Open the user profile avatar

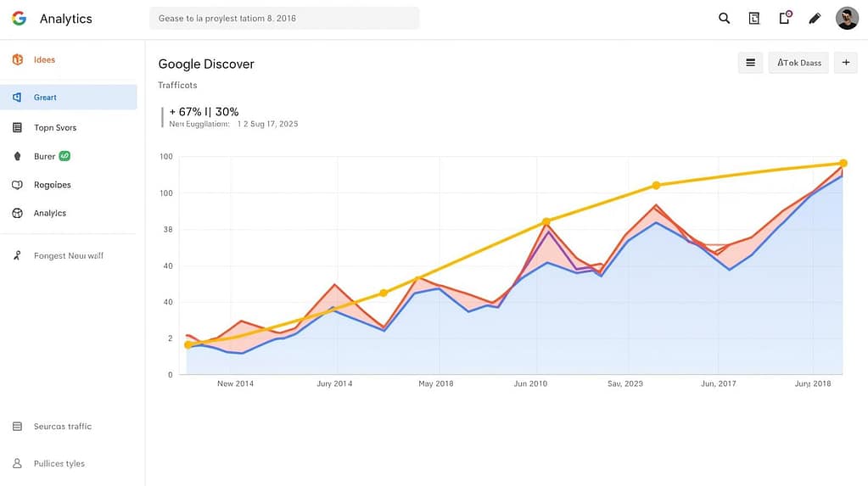pos(847,18)
